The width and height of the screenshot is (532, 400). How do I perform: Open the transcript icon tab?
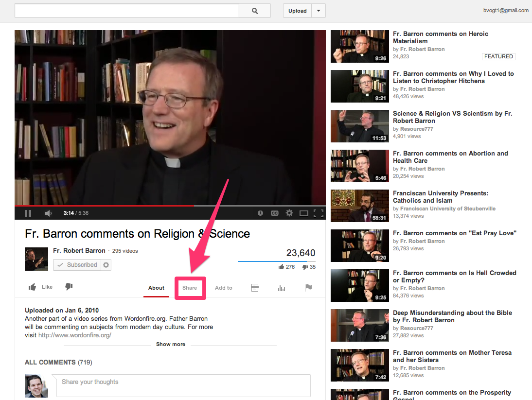[x=255, y=288]
